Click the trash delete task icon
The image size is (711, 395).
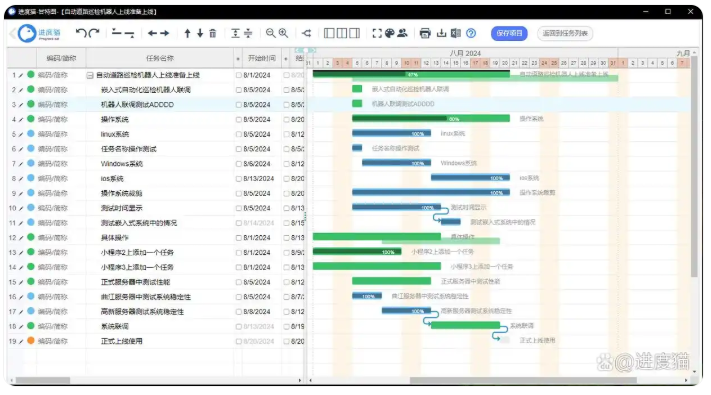[213, 33]
